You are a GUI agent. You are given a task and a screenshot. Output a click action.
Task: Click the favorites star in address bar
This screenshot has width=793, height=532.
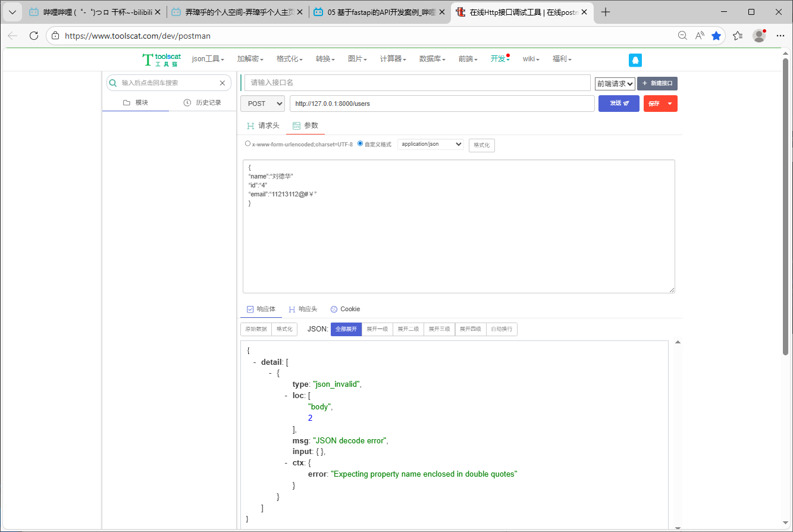[716, 36]
